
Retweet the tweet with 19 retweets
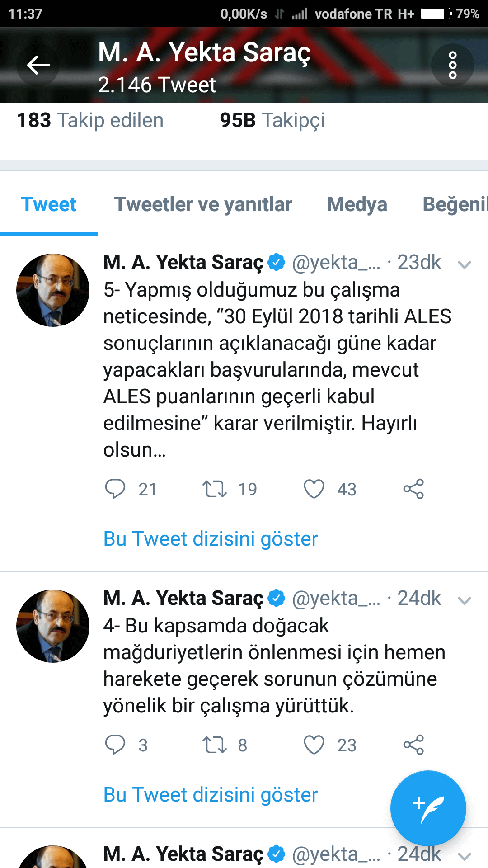pyautogui.click(x=214, y=489)
